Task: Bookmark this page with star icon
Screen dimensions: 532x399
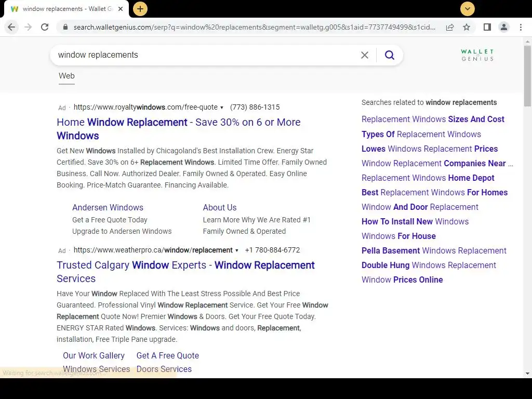Action: click(x=467, y=27)
